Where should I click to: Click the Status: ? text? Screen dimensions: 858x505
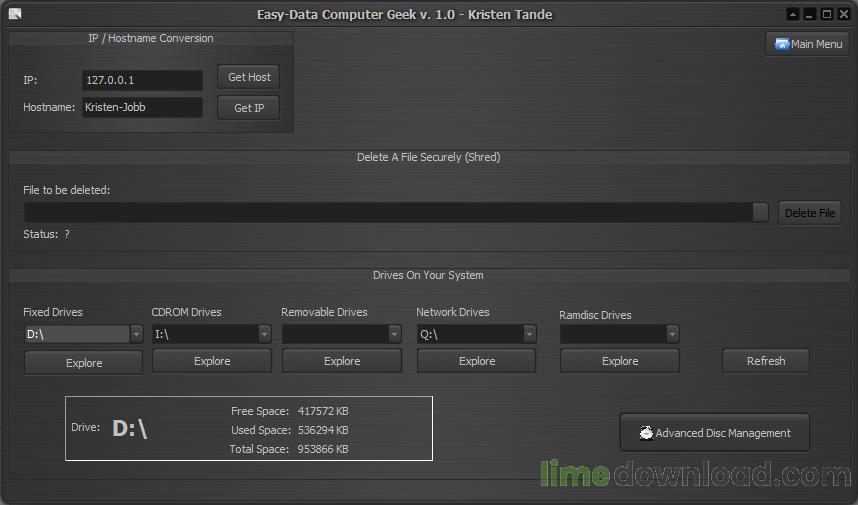(x=47, y=234)
